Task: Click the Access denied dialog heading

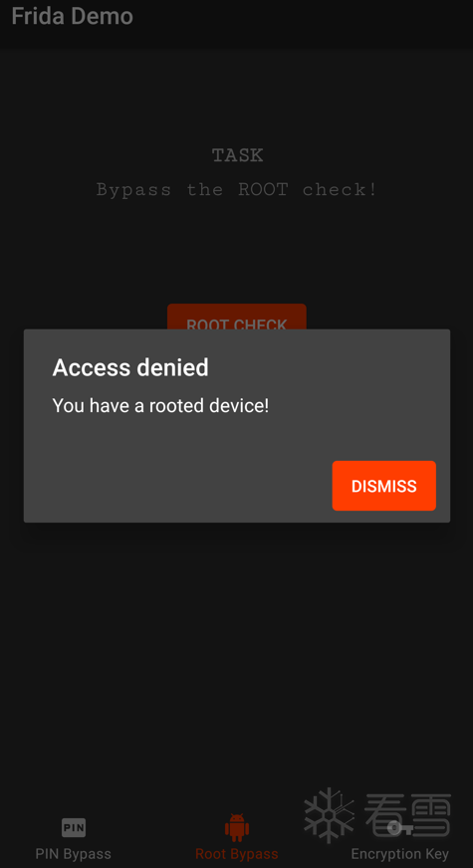Action: tap(130, 367)
